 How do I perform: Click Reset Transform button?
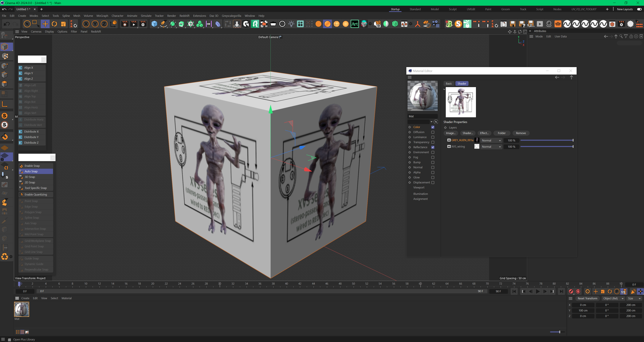pyautogui.click(x=587, y=299)
